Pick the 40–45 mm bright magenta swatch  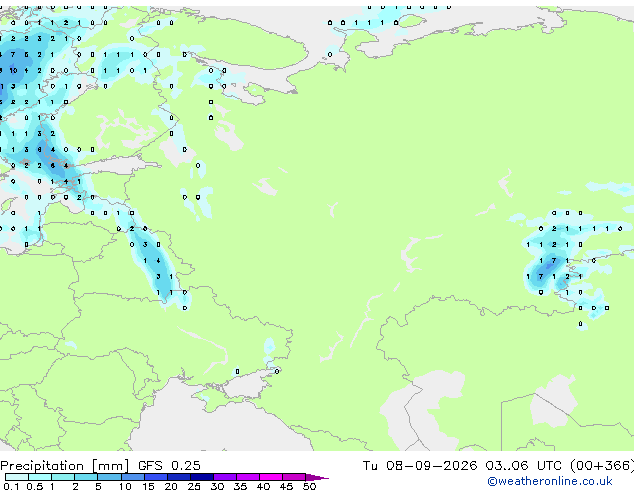(271, 477)
